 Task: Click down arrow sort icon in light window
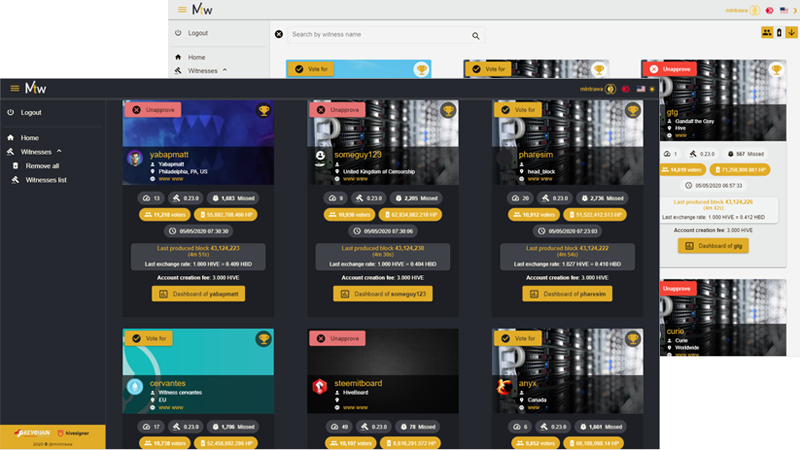tap(791, 32)
